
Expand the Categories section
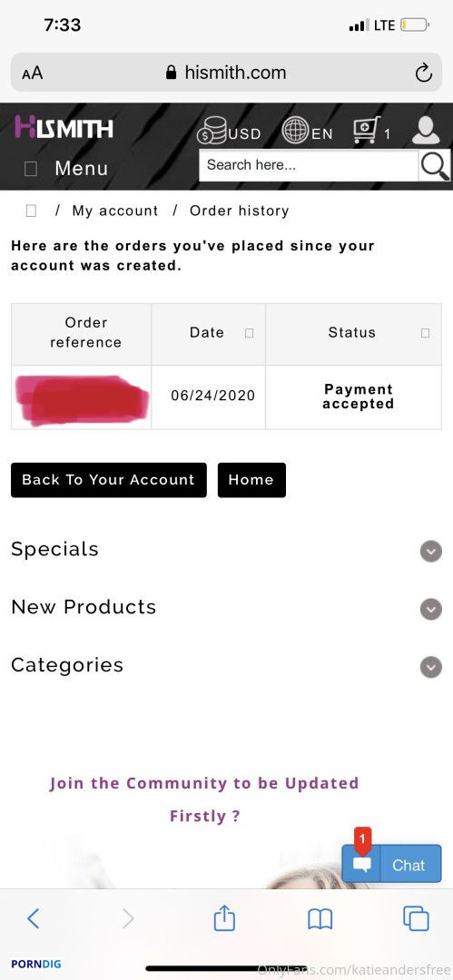point(430,667)
